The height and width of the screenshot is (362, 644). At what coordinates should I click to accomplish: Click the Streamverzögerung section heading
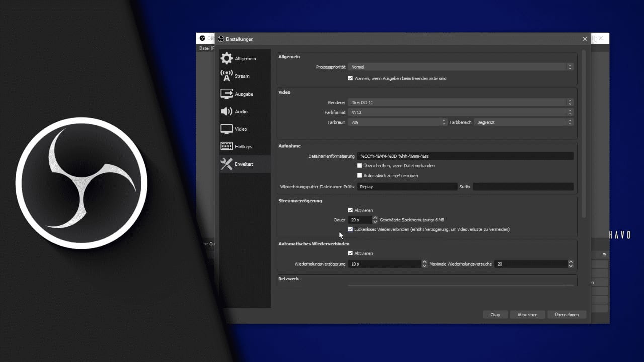pyautogui.click(x=300, y=201)
